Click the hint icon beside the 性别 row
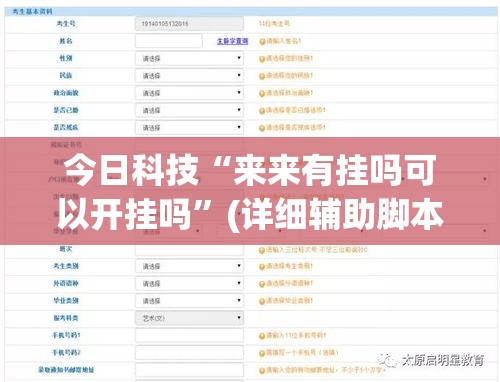This screenshot has height=382, width=500. tap(262, 59)
